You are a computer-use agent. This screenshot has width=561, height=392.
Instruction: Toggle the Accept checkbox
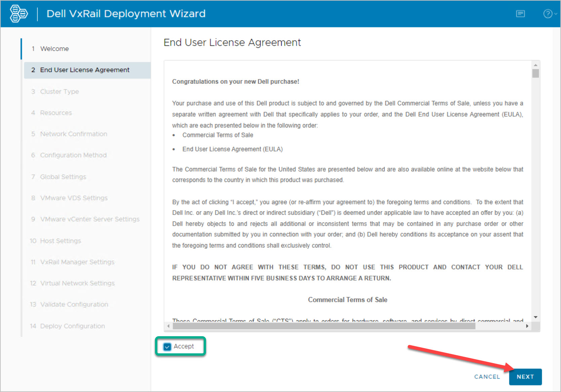point(167,347)
